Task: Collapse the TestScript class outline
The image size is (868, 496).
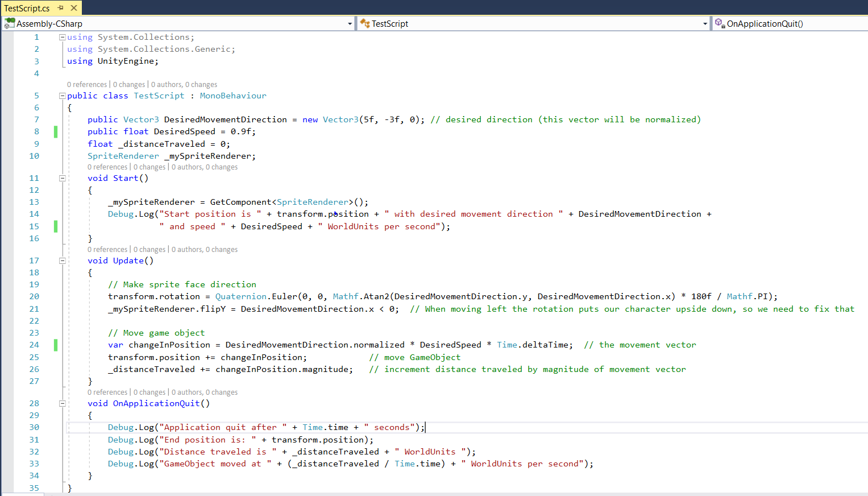Action: 63,96
